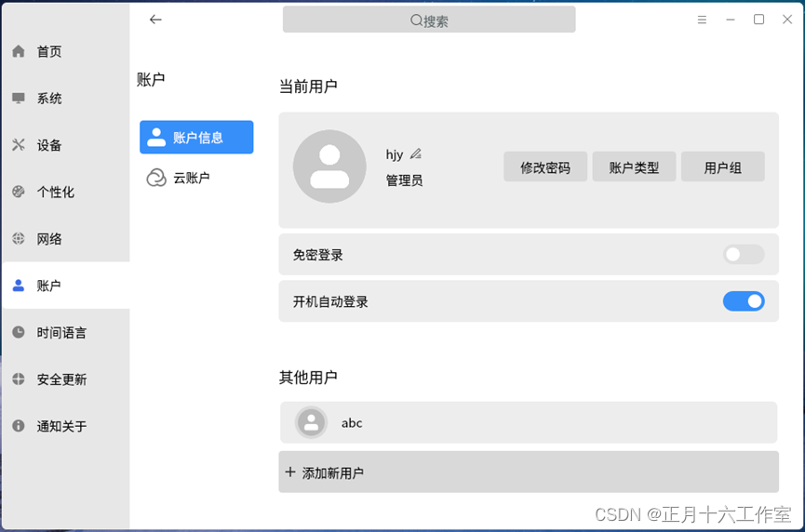The image size is (805, 532).
Task: Click the 添加新用户 row
Action: (529, 472)
